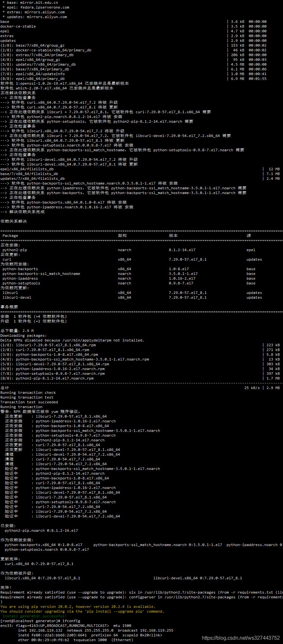Click '(7/8): epel/x86_64/updateinfo' line
This screenshot has width=283, height=644.
pos(32,74)
